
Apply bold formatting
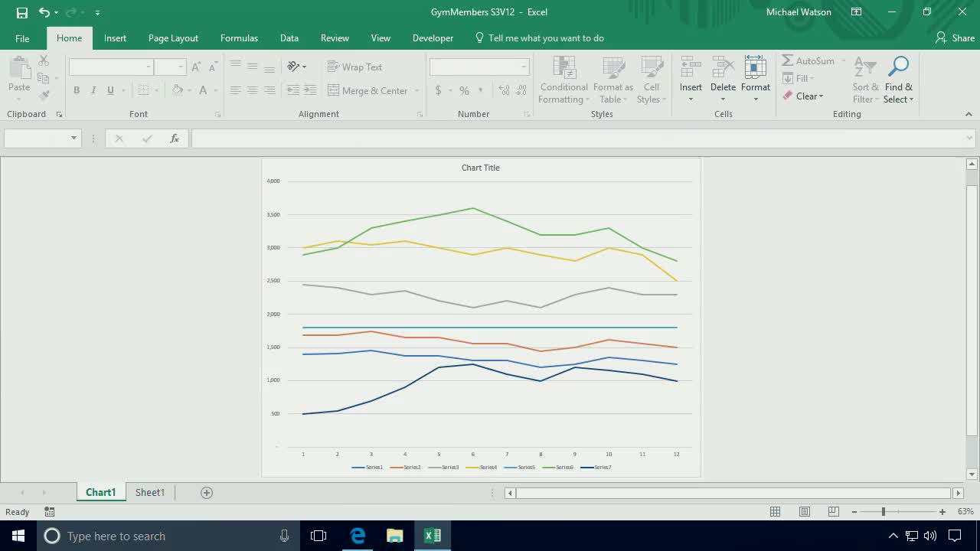click(x=77, y=90)
